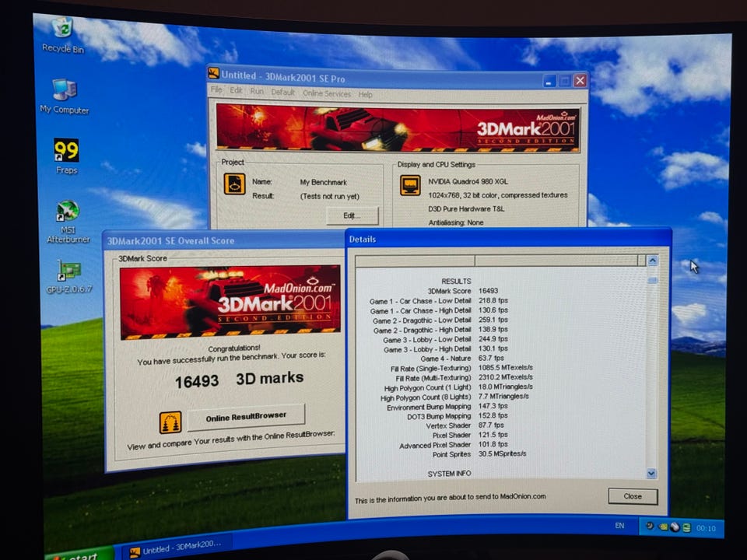Click the Details scrollbar up arrow
This screenshot has width=747, height=560.
(x=652, y=261)
